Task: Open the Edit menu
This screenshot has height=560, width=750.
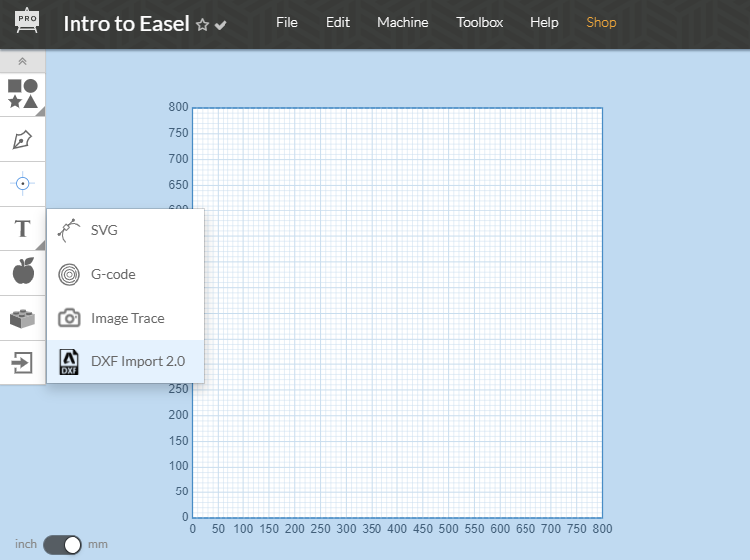Action: (338, 23)
